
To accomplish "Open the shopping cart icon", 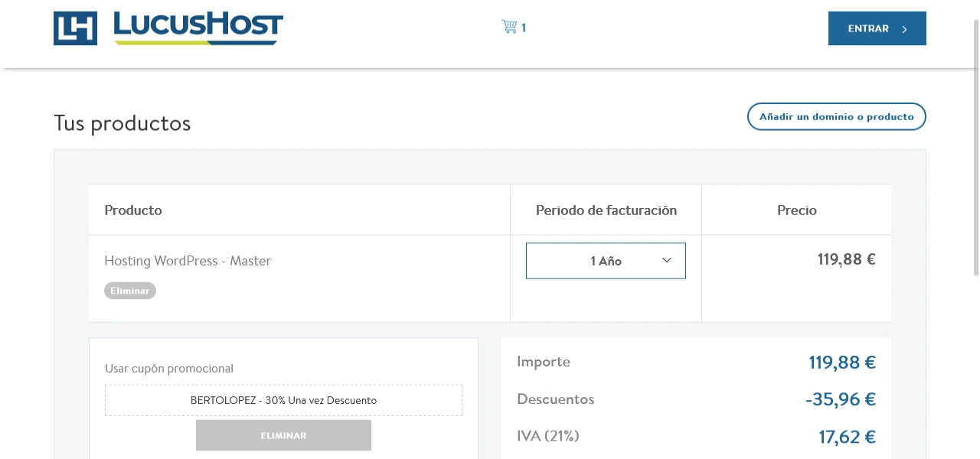I will point(509,28).
